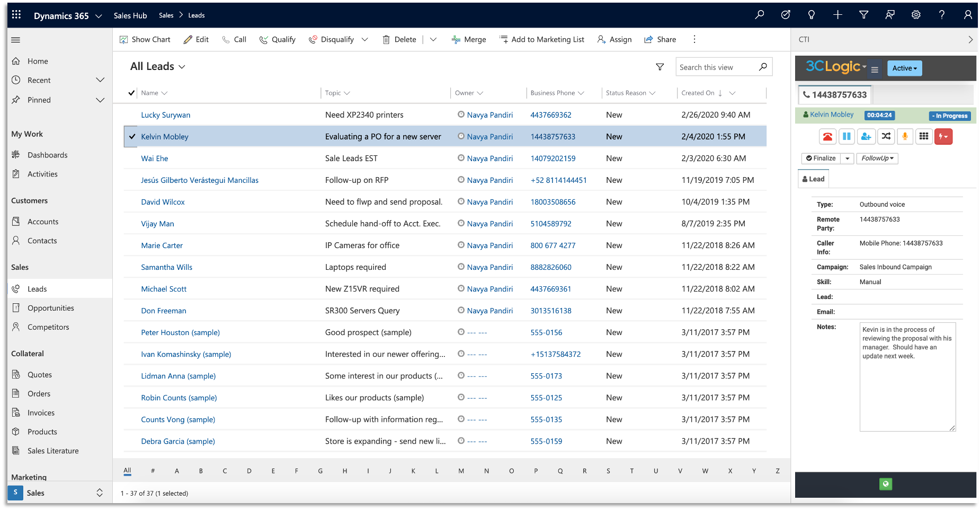Click the plus icon to quick-create a record
The height and width of the screenshot is (510, 980).
[x=838, y=15]
